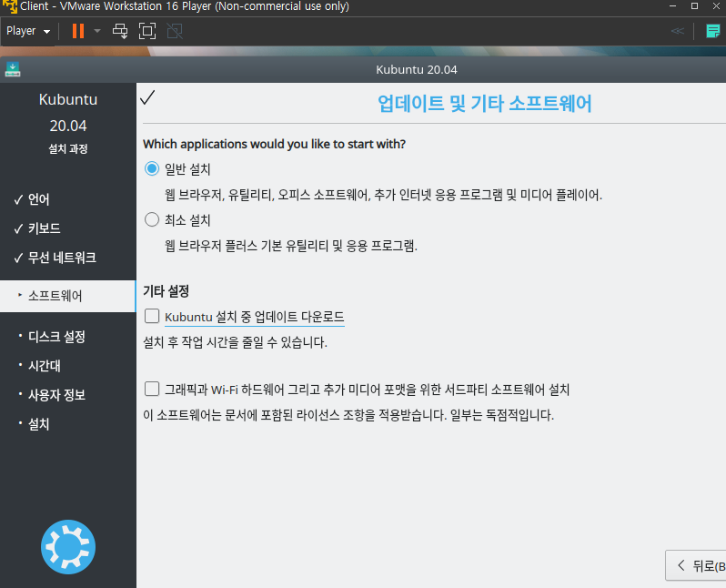Screen dimensions: 726x588
Task: Click the Kubuntu installer icon in the title bar
Action: pyautogui.click(x=13, y=69)
